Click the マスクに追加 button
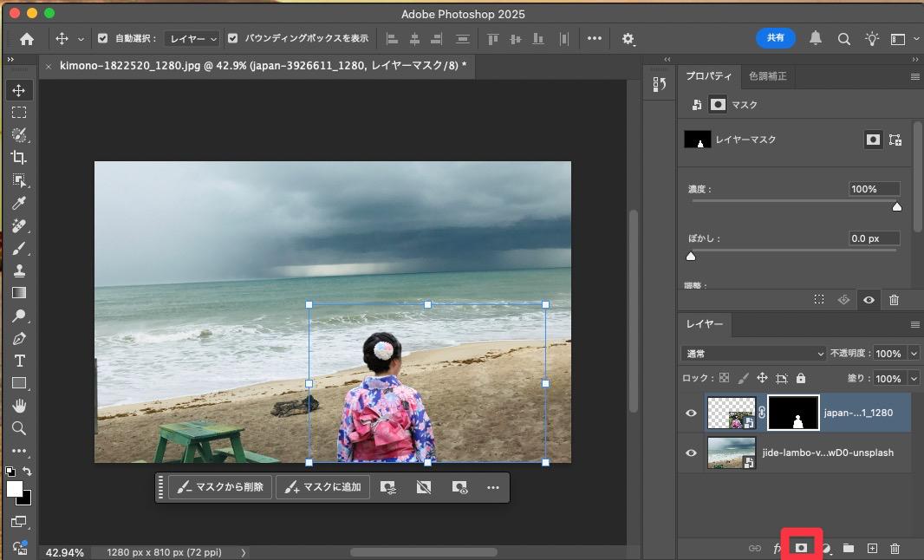The image size is (924, 560). (x=323, y=487)
